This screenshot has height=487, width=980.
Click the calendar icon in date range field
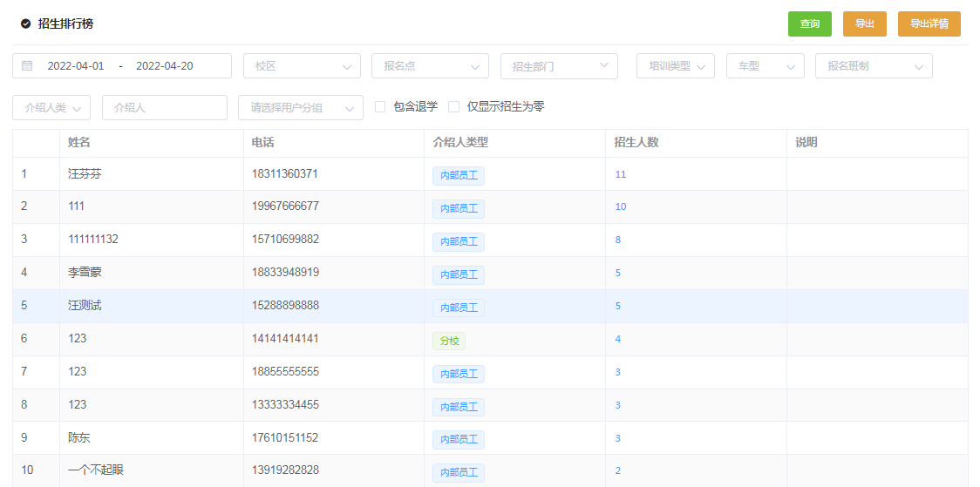(x=27, y=65)
